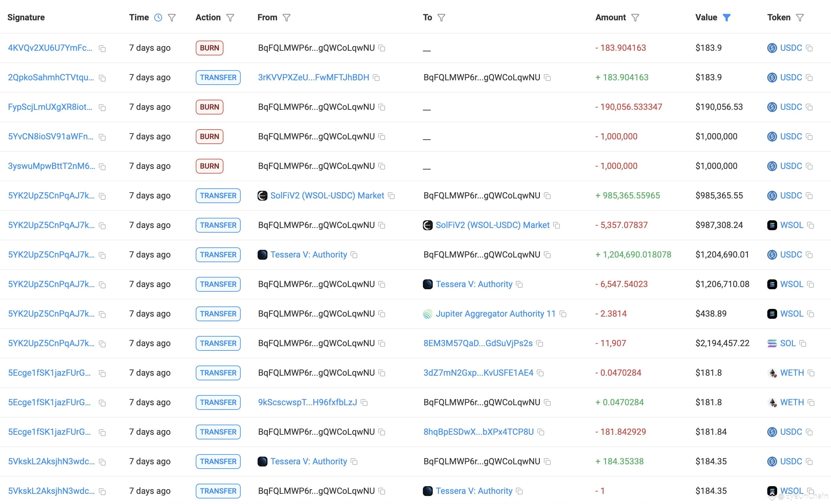Open the Time column filter
This screenshot has width=831, height=504.
click(x=172, y=18)
